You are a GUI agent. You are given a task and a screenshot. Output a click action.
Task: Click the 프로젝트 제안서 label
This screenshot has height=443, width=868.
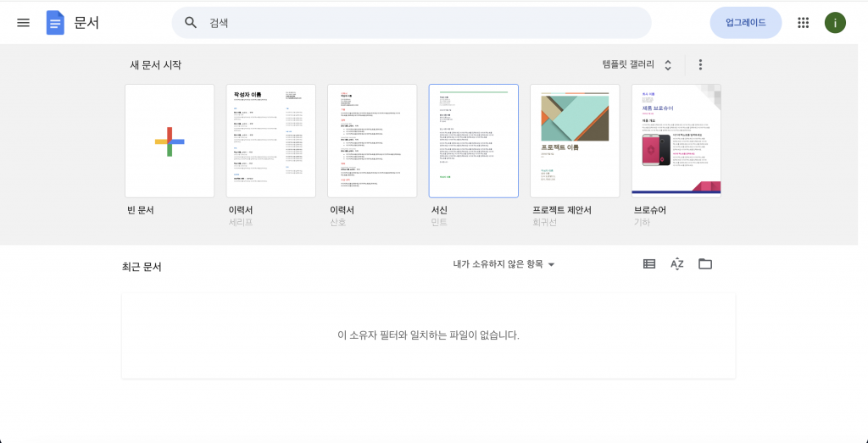(562, 210)
